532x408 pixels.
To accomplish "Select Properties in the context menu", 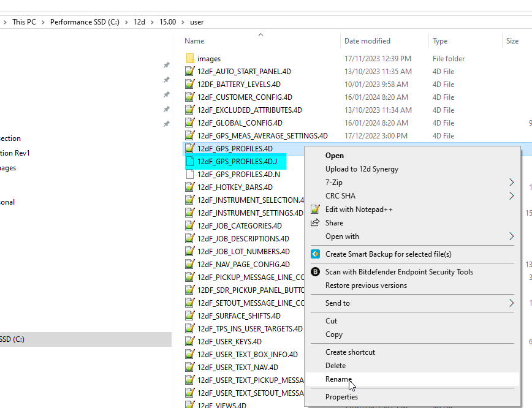I will (341, 397).
